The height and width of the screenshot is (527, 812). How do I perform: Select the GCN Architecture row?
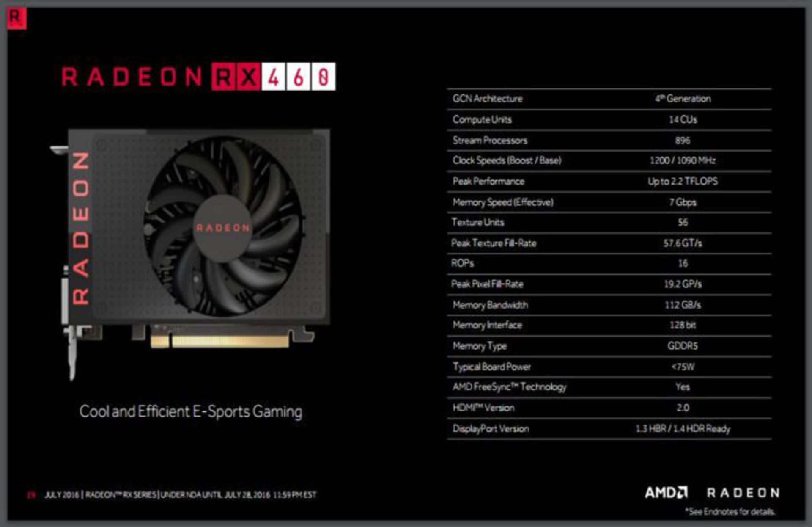click(488, 99)
